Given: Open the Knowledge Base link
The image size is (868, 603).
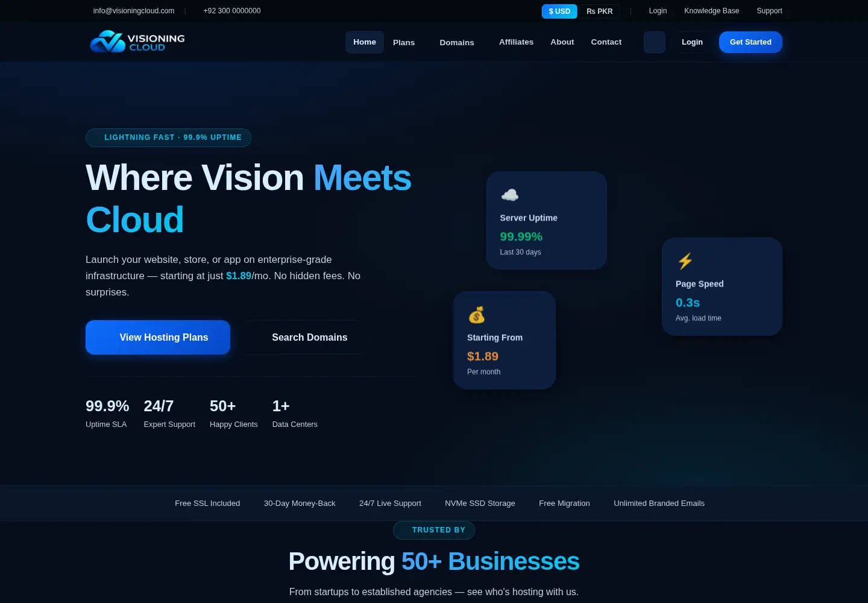Looking at the screenshot, I should click(x=712, y=11).
